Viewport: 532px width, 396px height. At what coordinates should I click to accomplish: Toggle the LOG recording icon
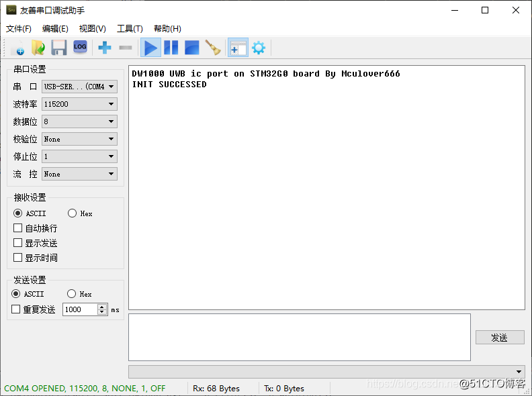coord(80,47)
